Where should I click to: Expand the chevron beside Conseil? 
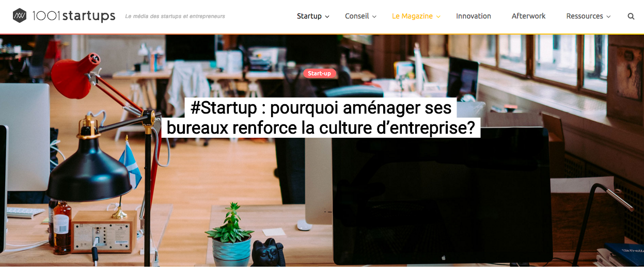[374, 17]
